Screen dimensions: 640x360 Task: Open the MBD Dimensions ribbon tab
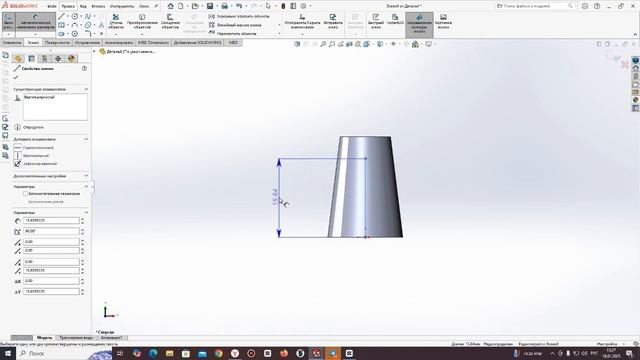tap(153, 42)
